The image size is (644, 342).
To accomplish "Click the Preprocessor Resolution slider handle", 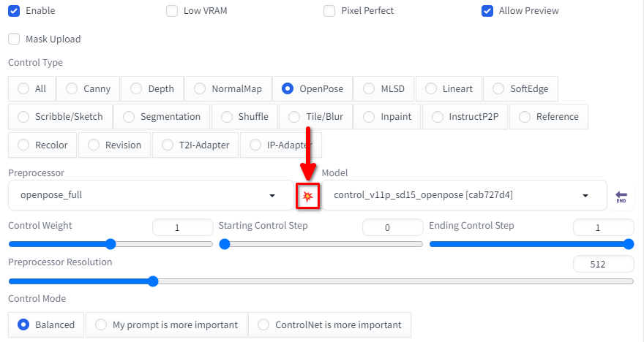I will [x=153, y=281].
